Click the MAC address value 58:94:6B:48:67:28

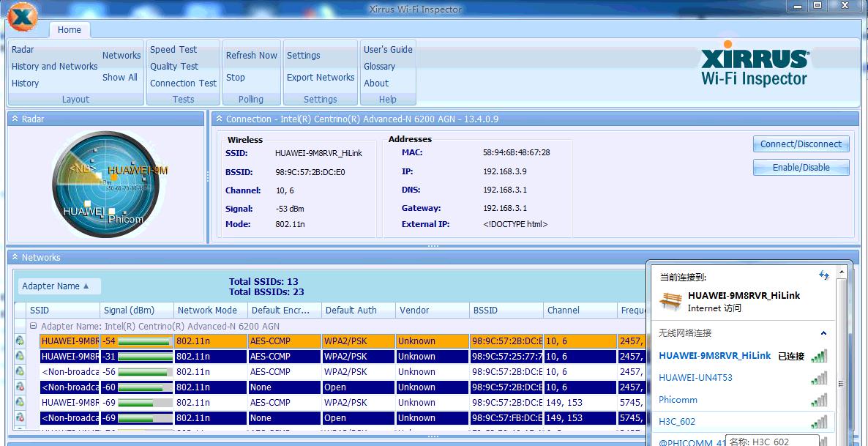(x=517, y=152)
